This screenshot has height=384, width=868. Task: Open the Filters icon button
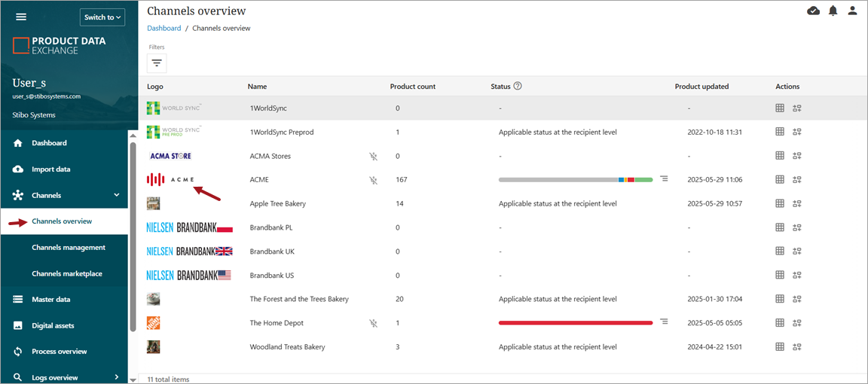pyautogui.click(x=157, y=63)
